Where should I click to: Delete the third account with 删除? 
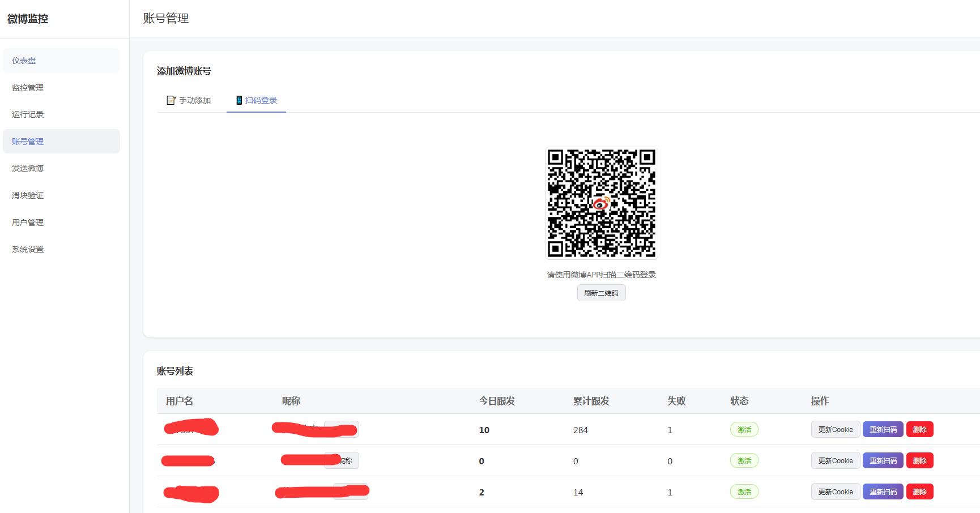pyautogui.click(x=919, y=491)
